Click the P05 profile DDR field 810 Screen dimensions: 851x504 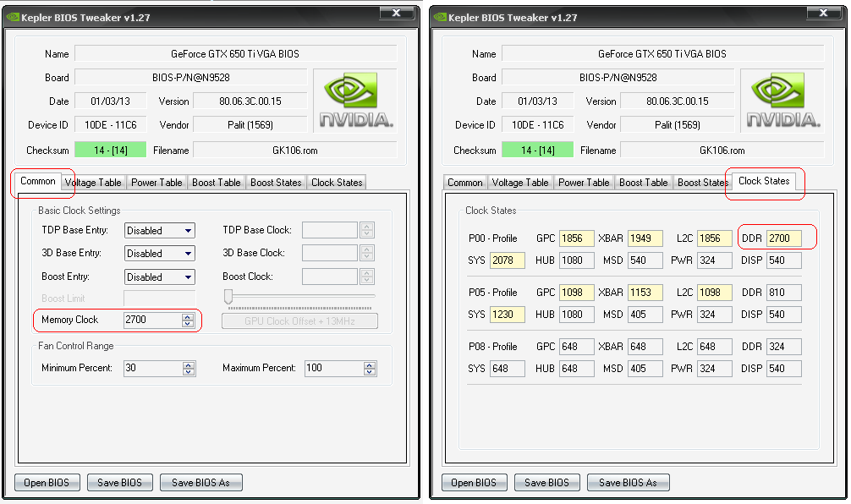(x=784, y=293)
